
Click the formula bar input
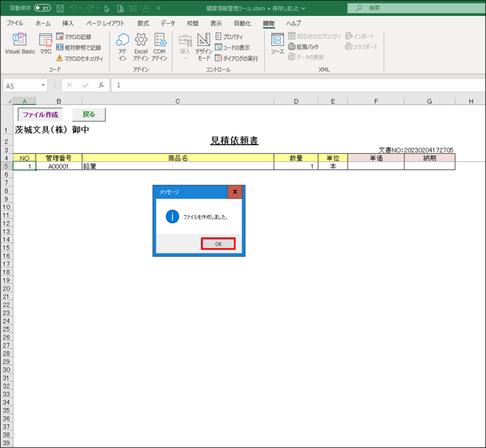(x=299, y=85)
